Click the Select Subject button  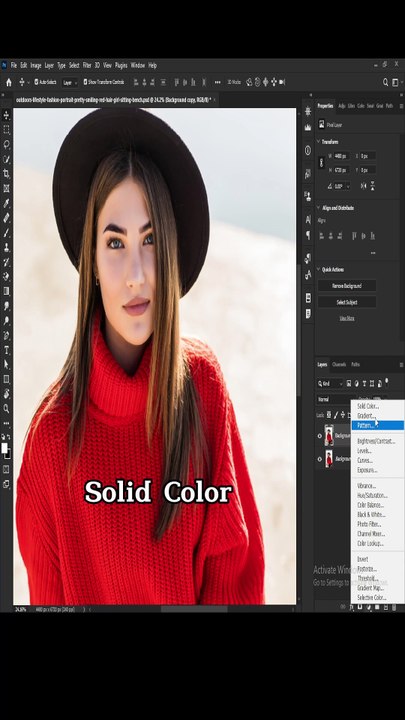[x=347, y=302]
